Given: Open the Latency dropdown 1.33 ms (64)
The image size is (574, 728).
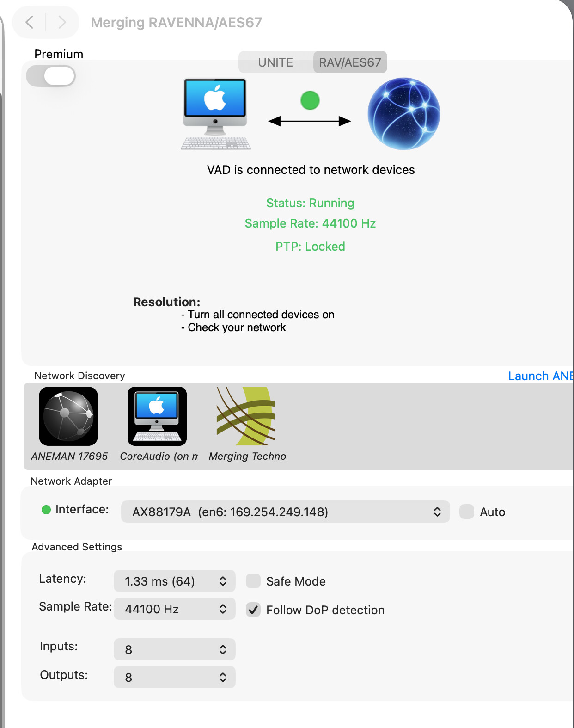Looking at the screenshot, I should pyautogui.click(x=175, y=581).
